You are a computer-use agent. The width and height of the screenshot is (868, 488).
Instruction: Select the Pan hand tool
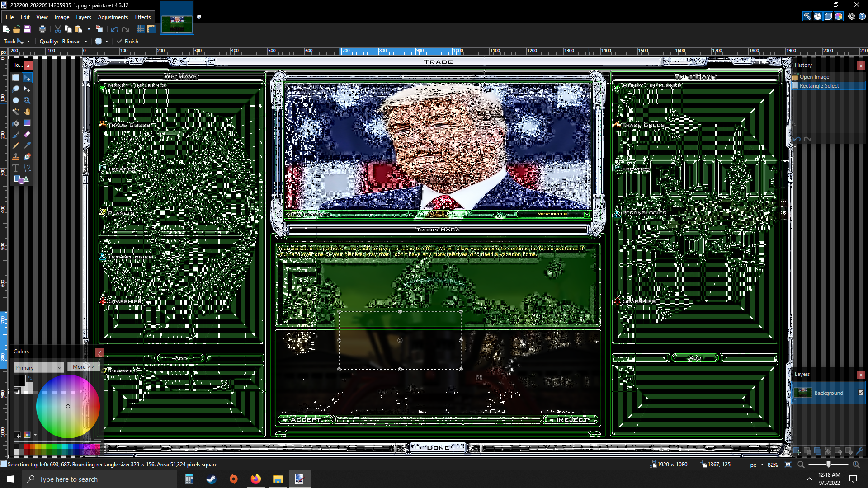[27, 112]
